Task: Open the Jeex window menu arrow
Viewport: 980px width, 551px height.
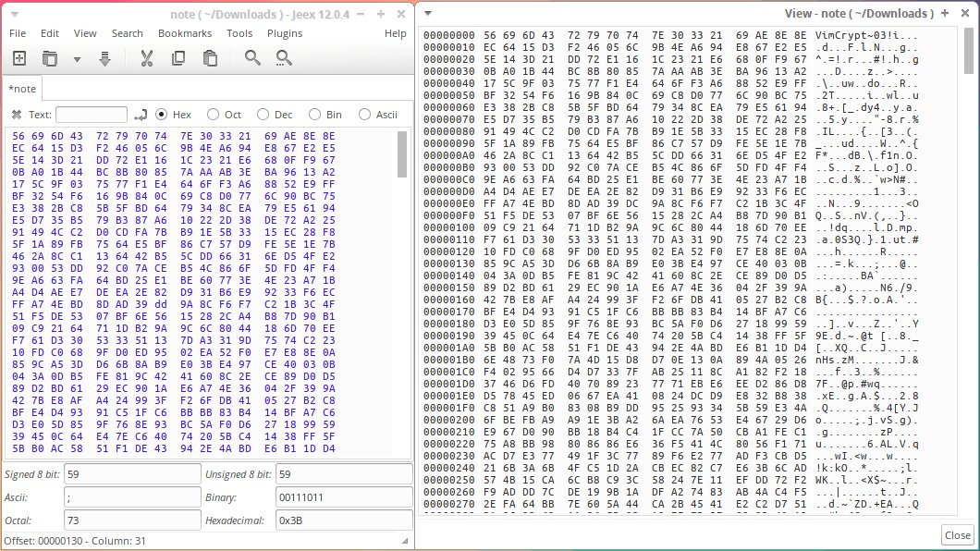Action: [15, 14]
